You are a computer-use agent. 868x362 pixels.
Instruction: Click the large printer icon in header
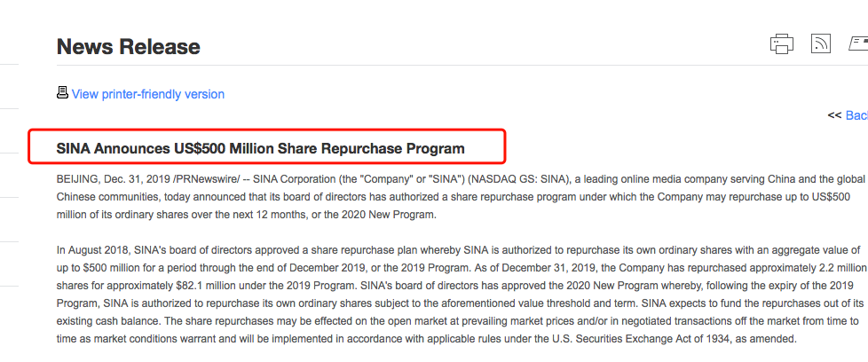pos(782,43)
